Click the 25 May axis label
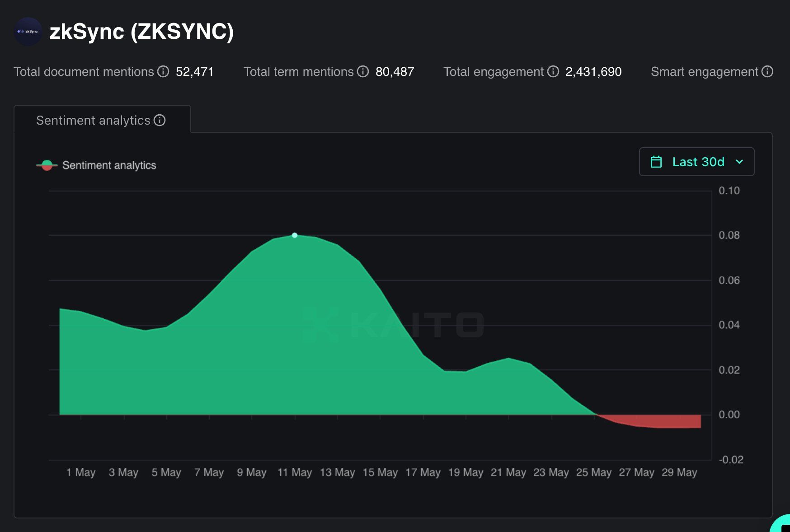Viewport: 790px width, 532px height. pos(594,472)
